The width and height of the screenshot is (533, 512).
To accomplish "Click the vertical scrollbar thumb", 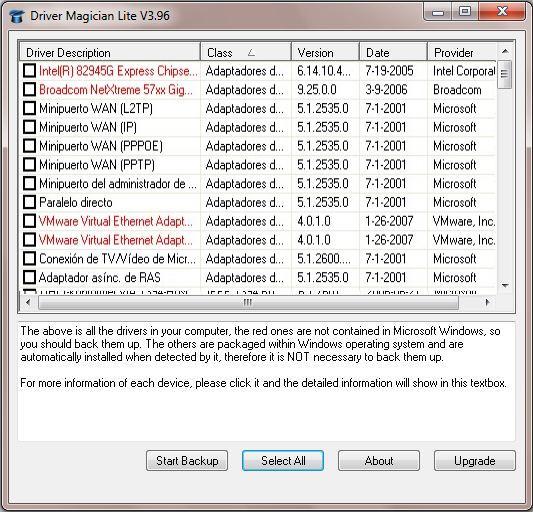I will 505,74.
